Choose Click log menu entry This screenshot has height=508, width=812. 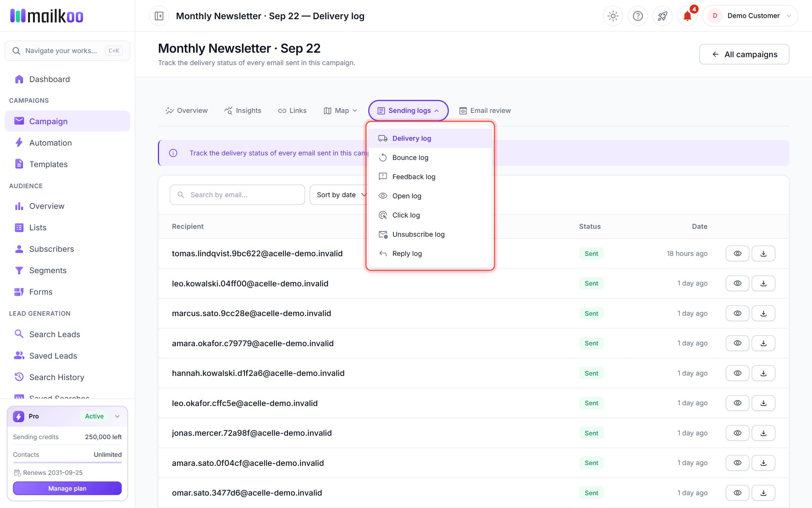(430, 215)
